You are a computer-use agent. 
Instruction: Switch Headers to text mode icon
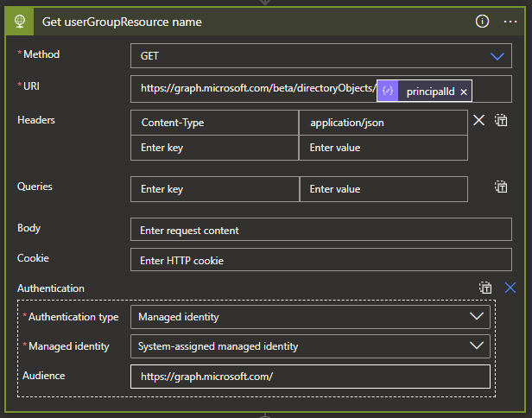point(501,121)
